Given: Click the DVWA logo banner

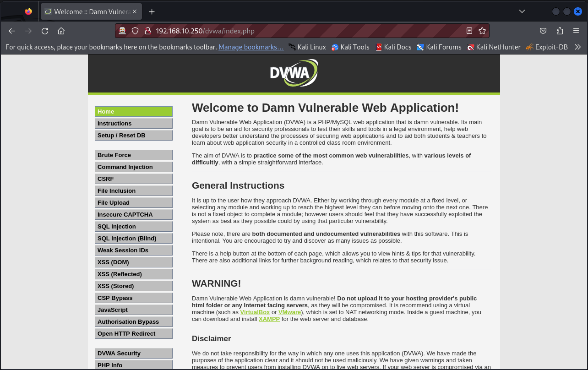Looking at the screenshot, I should pos(294,73).
